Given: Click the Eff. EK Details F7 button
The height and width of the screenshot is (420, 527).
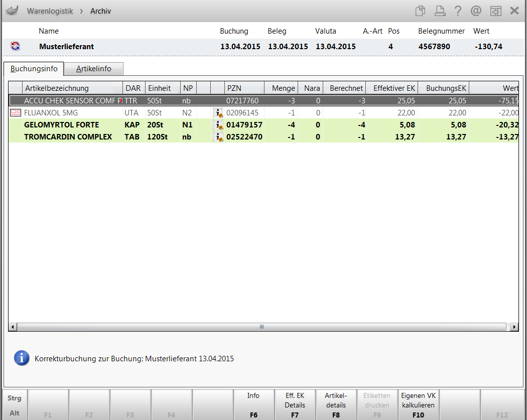Looking at the screenshot, I should [x=295, y=405].
